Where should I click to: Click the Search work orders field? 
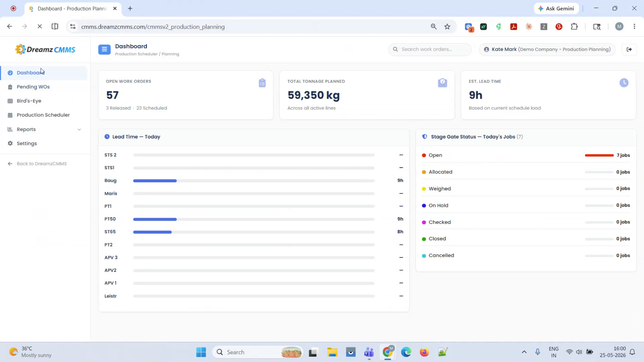point(430,49)
